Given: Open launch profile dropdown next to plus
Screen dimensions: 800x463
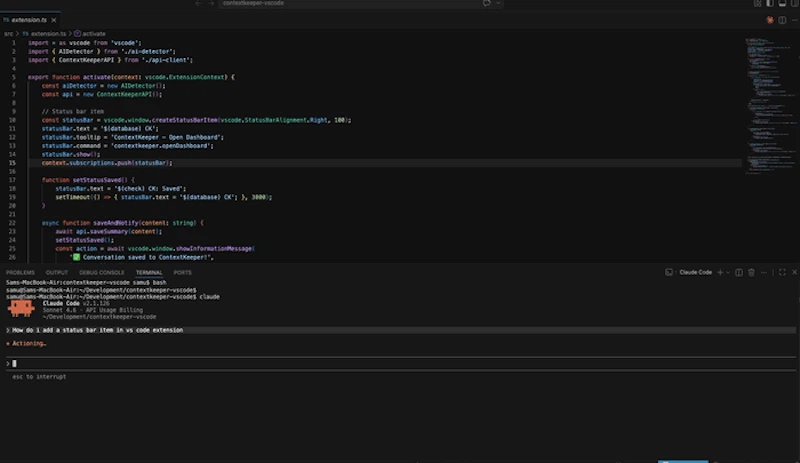Looking at the screenshot, I should [x=728, y=273].
